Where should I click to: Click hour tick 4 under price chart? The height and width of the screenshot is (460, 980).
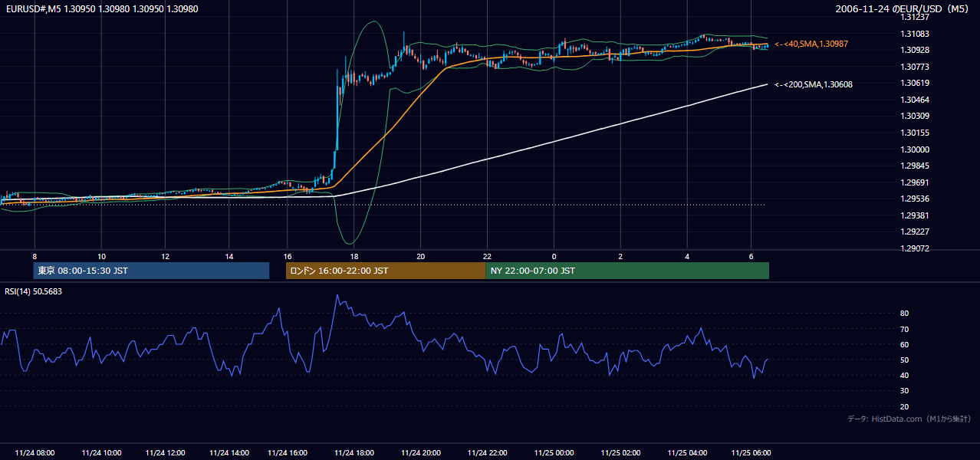pos(687,256)
